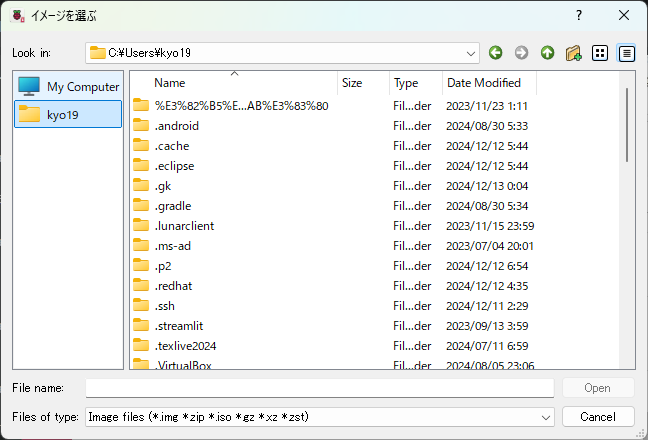
Task: Click date 2023/07/04 20:01 cell
Action: pos(490,246)
